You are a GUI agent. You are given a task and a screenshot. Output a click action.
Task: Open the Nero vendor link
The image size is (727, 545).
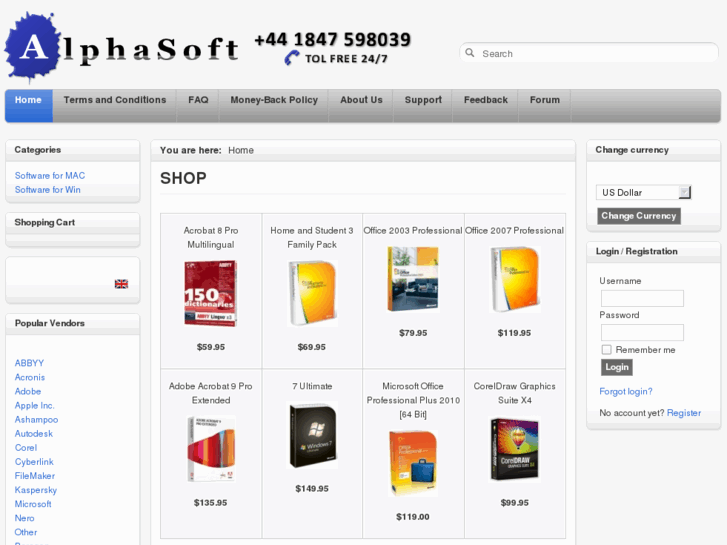click(x=25, y=518)
